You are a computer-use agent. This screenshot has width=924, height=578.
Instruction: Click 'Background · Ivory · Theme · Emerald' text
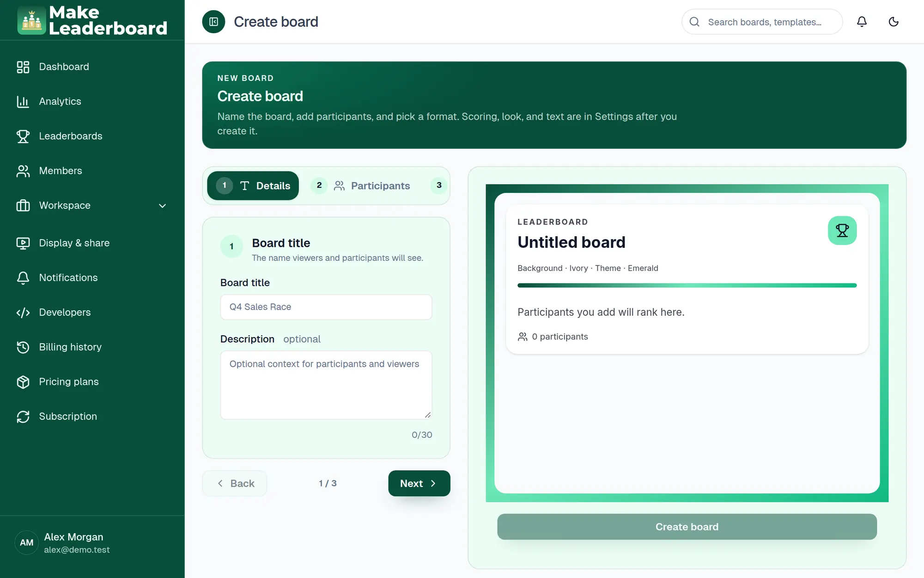pyautogui.click(x=588, y=268)
